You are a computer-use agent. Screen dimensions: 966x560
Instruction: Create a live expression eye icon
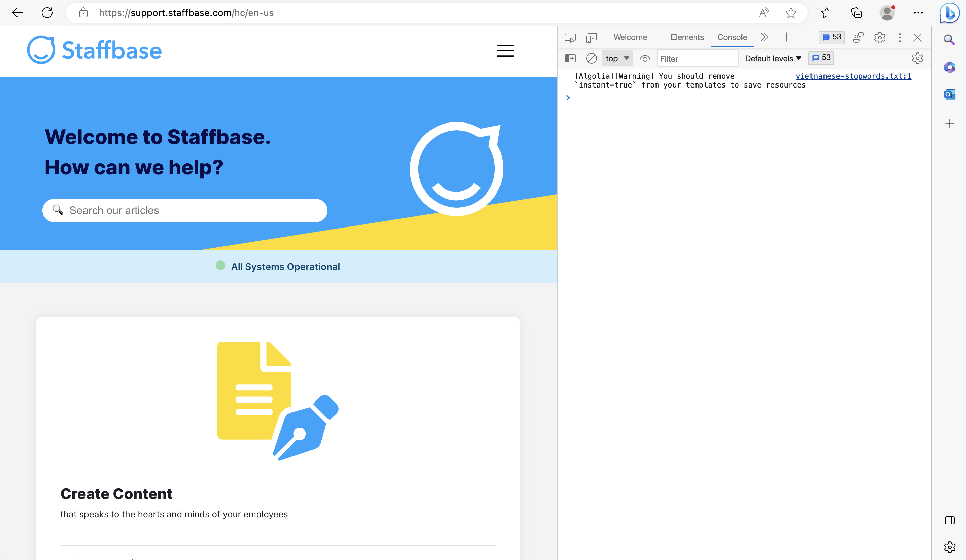tap(645, 58)
